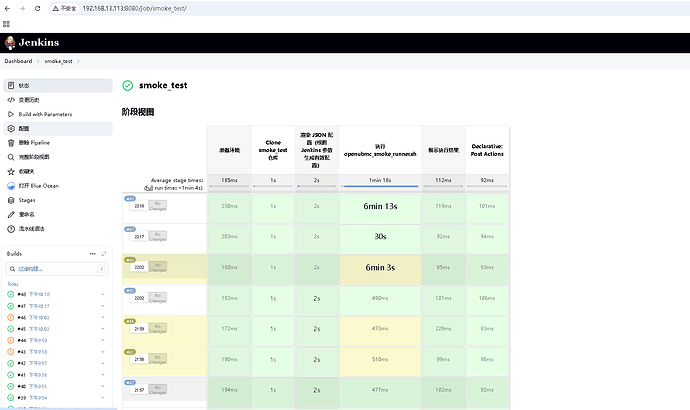Open build #48 in the builds list

coord(20,294)
